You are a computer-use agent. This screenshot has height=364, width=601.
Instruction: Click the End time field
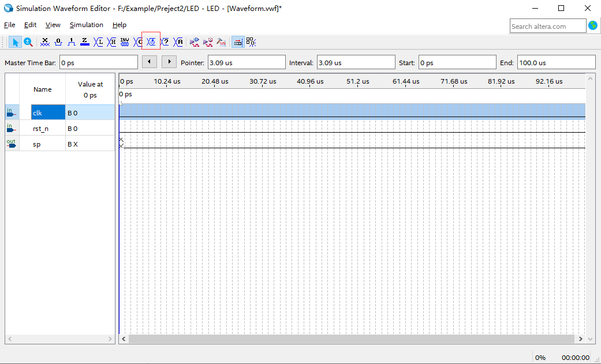[556, 62]
